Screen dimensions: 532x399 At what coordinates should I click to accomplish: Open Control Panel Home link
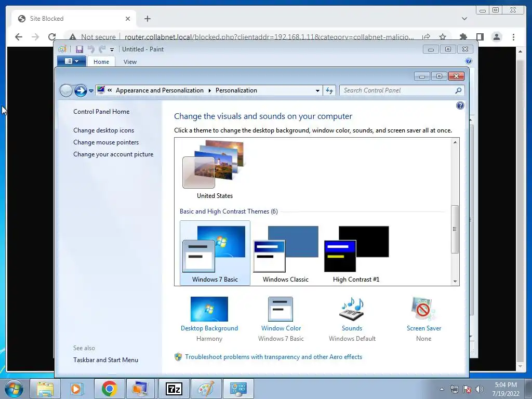pos(101,112)
